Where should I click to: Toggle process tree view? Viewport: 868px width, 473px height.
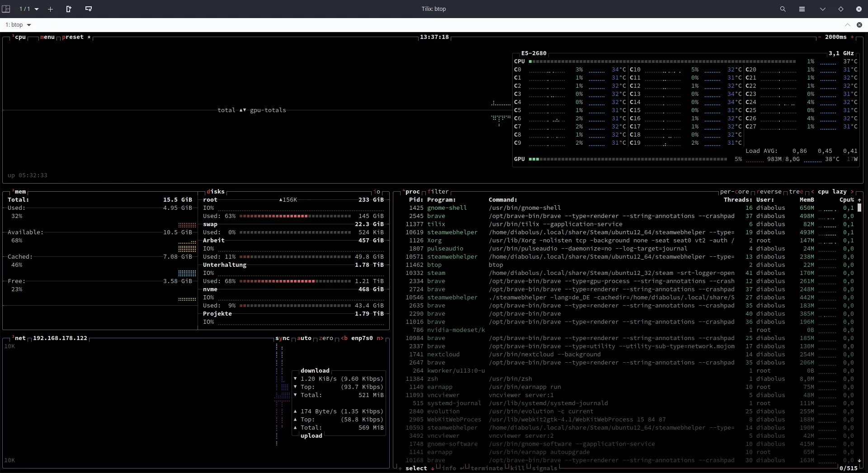click(x=796, y=192)
